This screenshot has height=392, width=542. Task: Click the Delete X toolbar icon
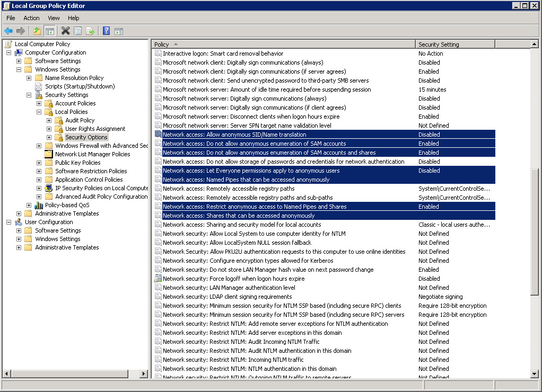(65, 31)
